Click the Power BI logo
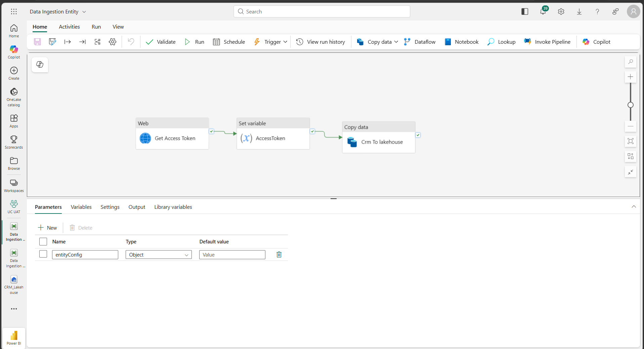This screenshot has height=349, width=644. click(x=14, y=338)
